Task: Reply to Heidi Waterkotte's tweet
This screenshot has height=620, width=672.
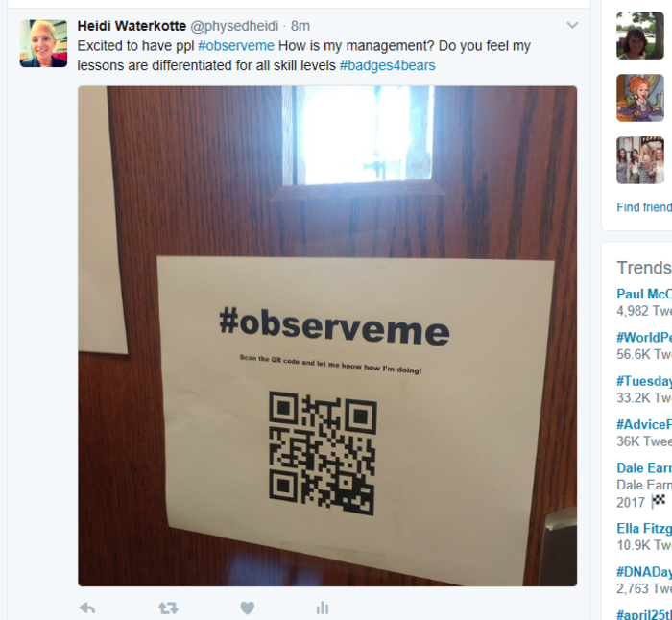Action: click(x=87, y=608)
